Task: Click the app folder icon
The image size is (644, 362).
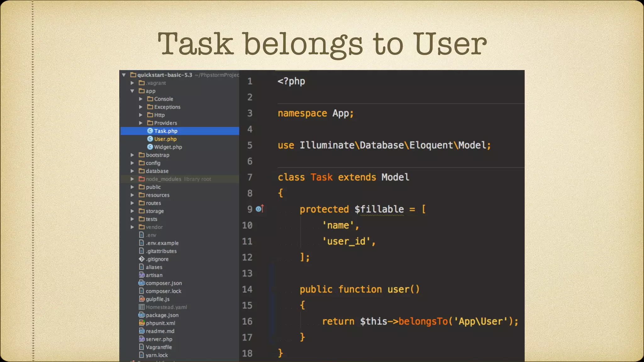Action: [x=142, y=91]
